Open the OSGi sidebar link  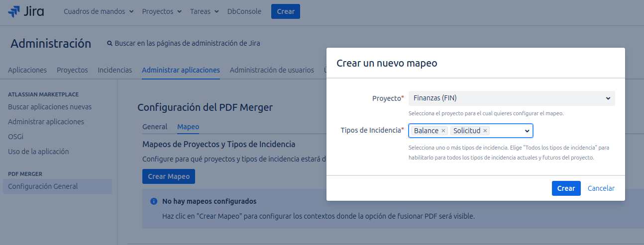pyautogui.click(x=15, y=137)
